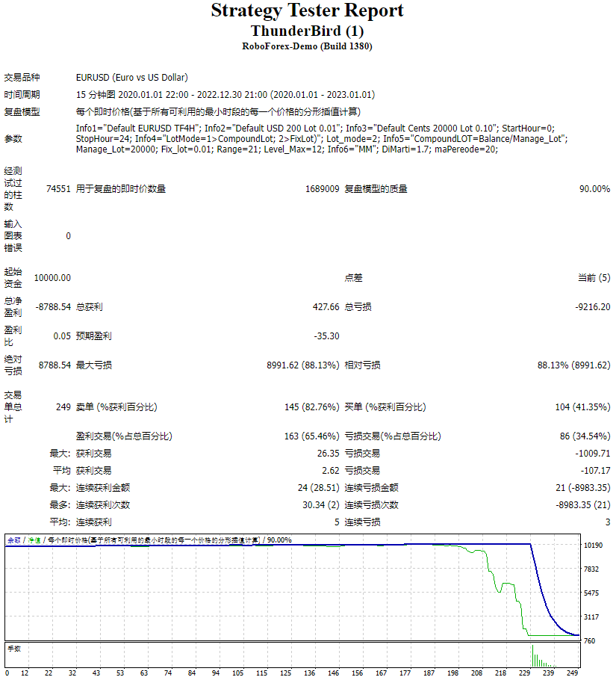
Task: Click the 10190 y-axis value on chart
Action: [x=593, y=546]
